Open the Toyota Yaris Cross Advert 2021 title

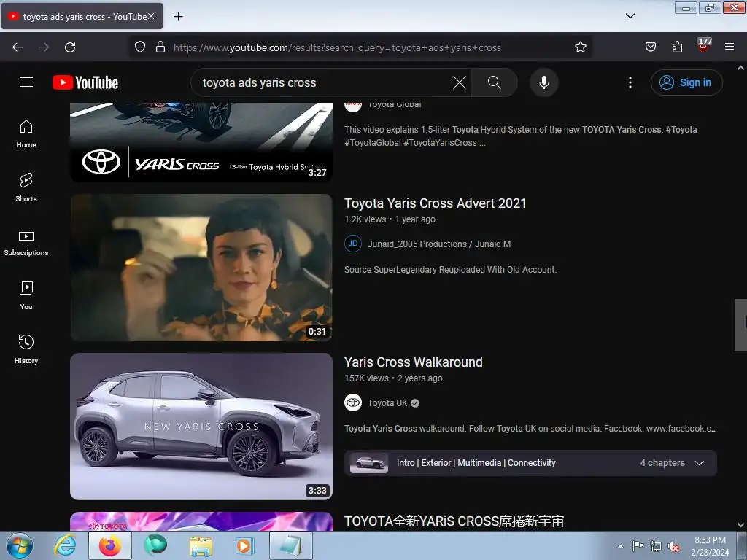tap(435, 203)
